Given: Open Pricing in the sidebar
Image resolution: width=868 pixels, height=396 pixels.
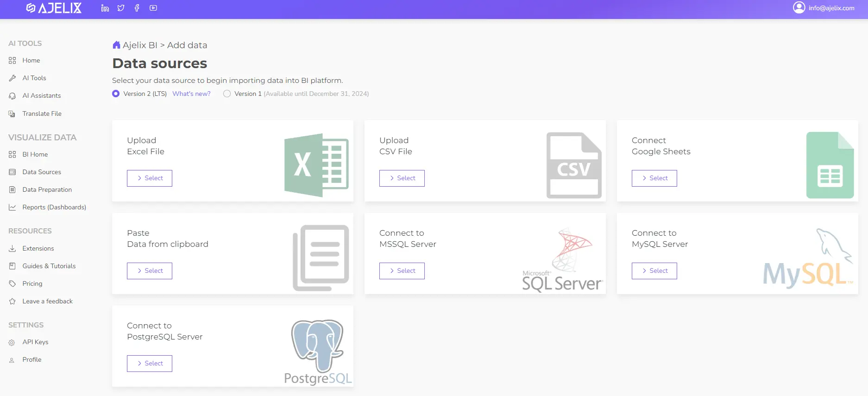Looking at the screenshot, I should click(x=32, y=283).
